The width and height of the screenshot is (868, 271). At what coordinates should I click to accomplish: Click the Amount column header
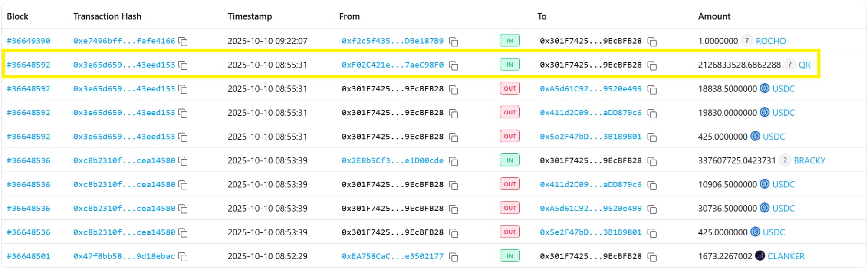coord(714,16)
